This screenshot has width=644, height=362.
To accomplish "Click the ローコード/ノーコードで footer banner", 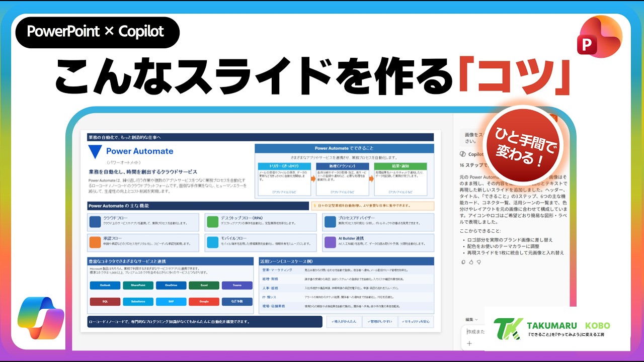I will pyautogui.click(x=205, y=322).
